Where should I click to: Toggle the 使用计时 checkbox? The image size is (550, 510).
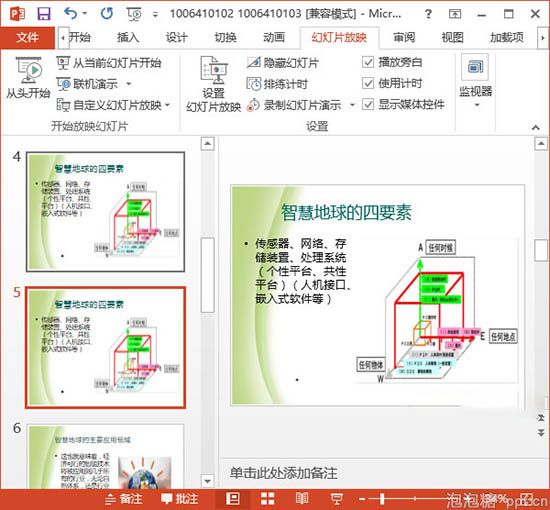[368, 83]
